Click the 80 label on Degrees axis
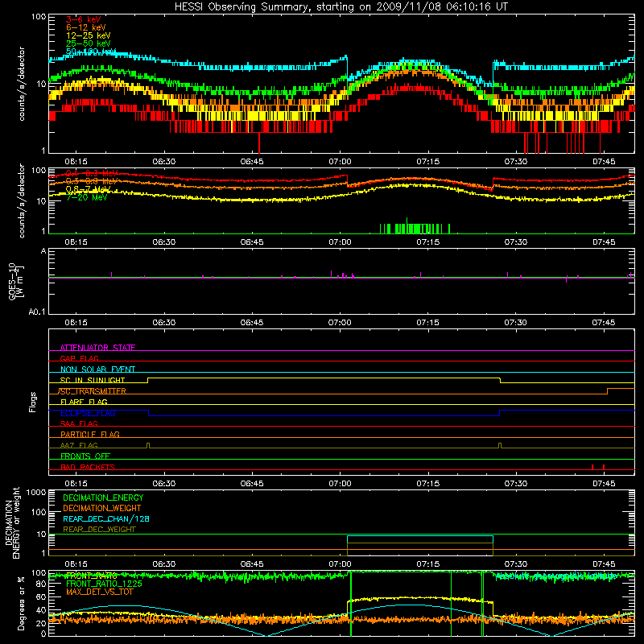The width and height of the screenshot is (644, 644). [x=41, y=584]
